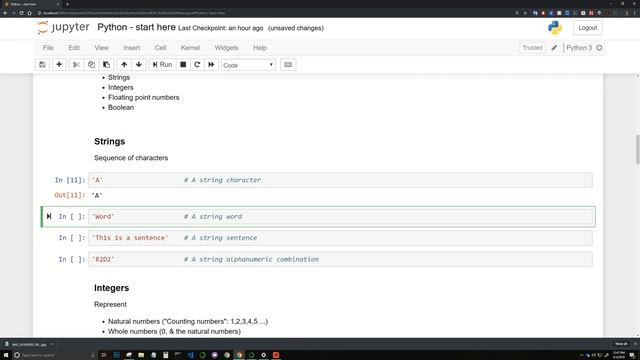Click the Trusted notebook indicator
The height and width of the screenshot is (360, 640).
tap(532, 48)
